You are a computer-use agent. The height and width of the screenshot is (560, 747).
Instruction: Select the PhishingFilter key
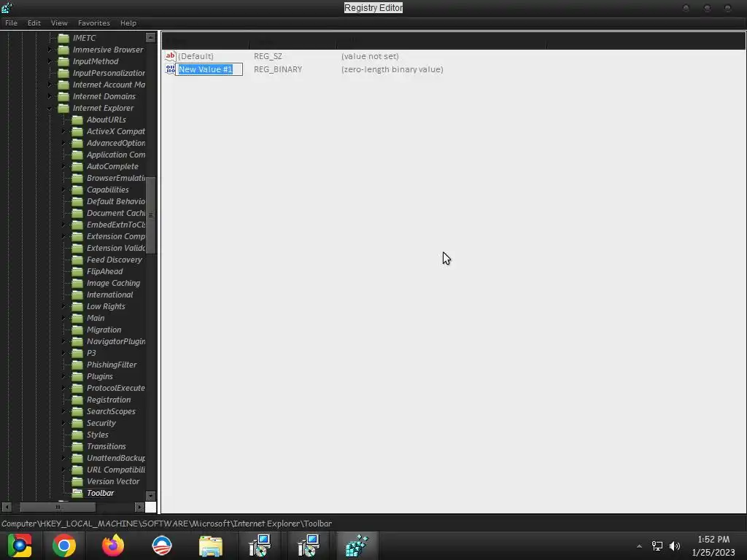112,365
